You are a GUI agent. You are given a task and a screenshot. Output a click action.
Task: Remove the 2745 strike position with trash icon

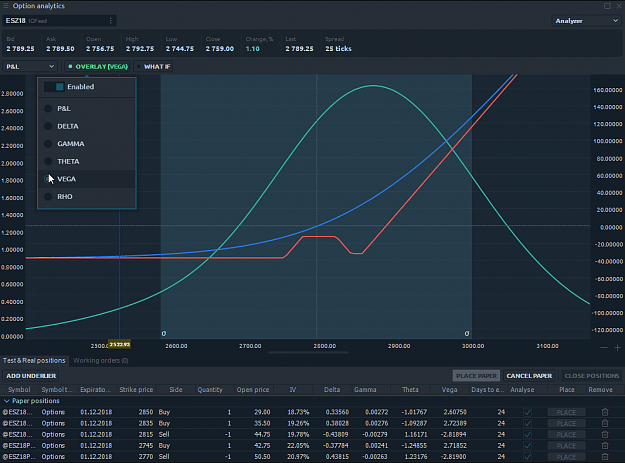[x=605, y=445]
